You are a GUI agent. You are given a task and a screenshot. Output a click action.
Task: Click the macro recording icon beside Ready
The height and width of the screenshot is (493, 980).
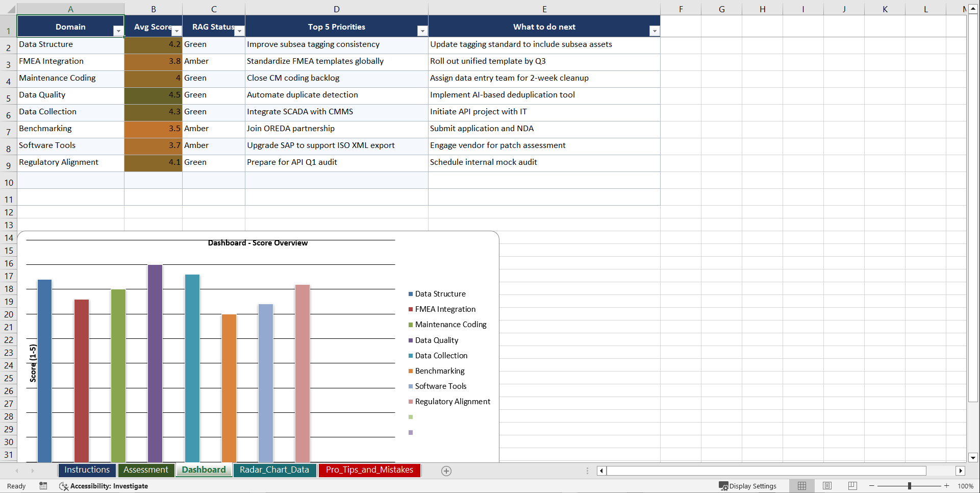(43, 486)
